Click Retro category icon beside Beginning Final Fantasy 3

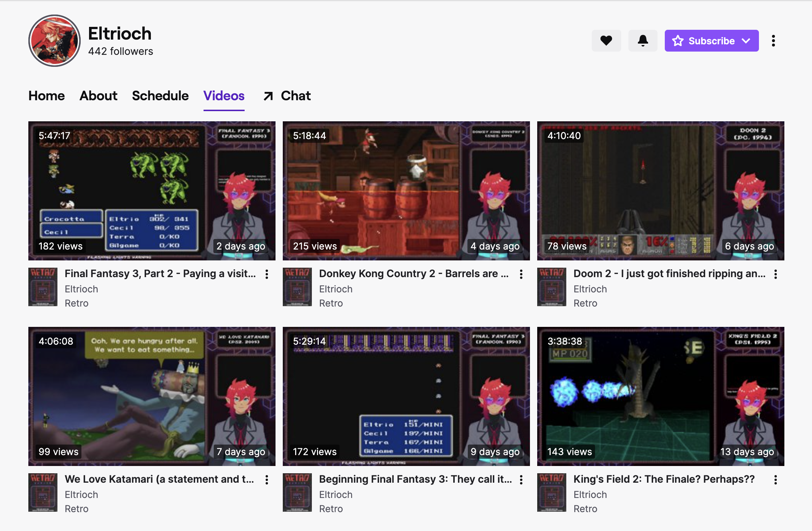(297, 493)
